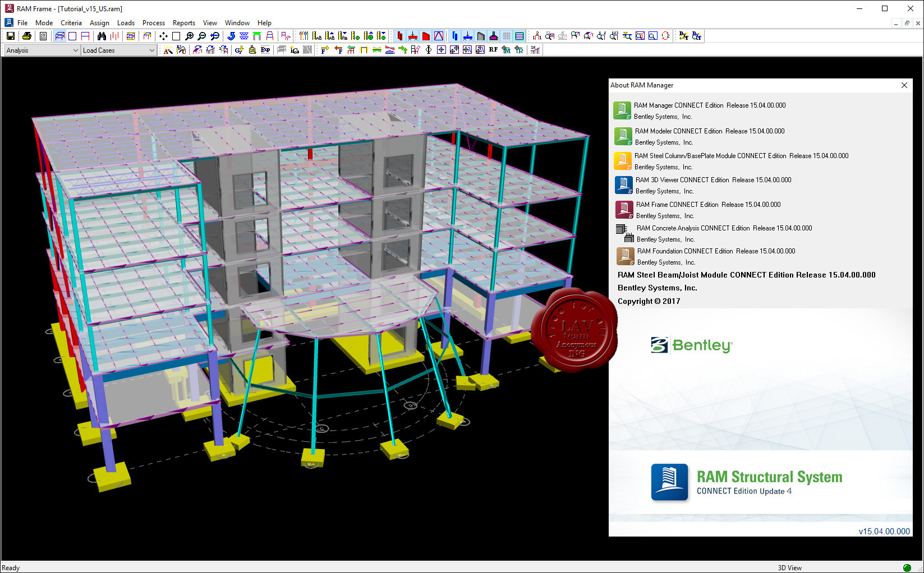Click the Exp toolbar icon
This screenshot has width=924, height=573.
[x=265, y=50]
